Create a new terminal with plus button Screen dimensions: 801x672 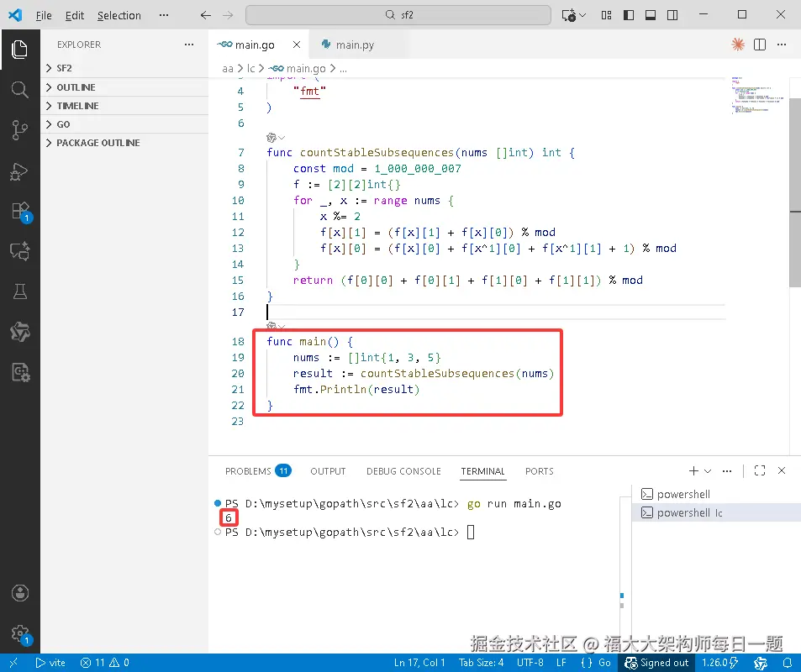click(x=693, y=470)
